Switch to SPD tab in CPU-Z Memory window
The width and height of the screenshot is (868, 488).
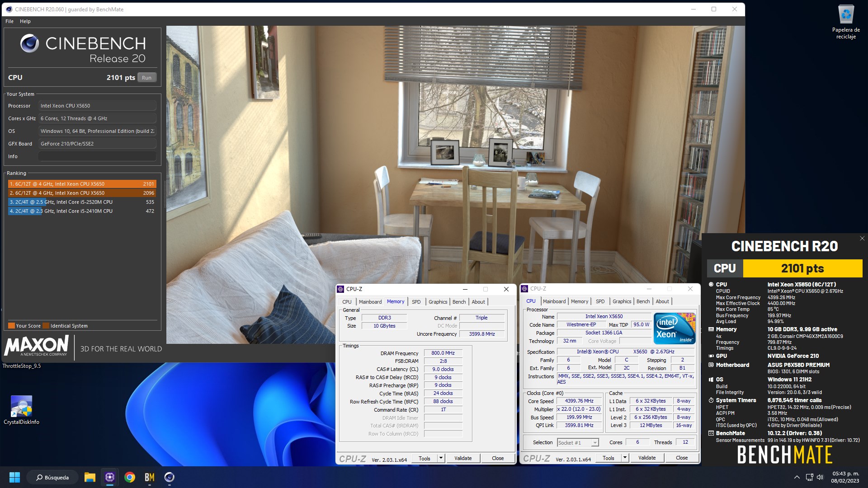416,302
